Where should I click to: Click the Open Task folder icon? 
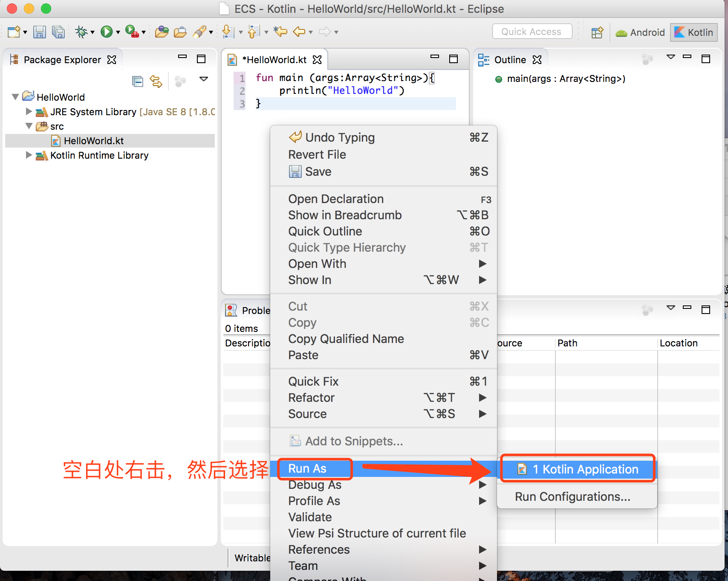[180, 32]
